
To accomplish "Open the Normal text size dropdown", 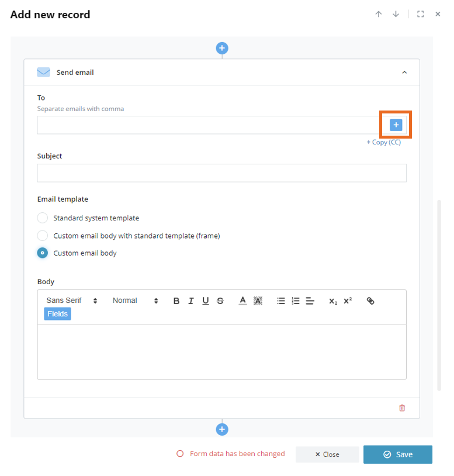I will coord(135,301).
